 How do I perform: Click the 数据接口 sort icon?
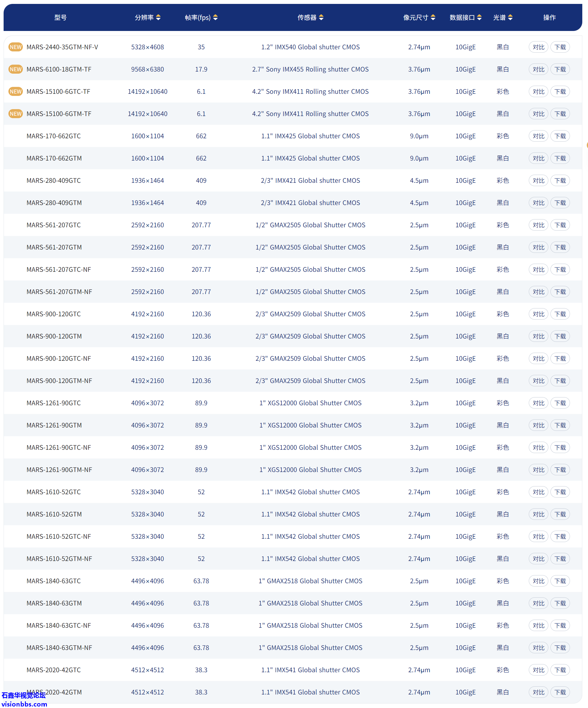click(479, 17)
